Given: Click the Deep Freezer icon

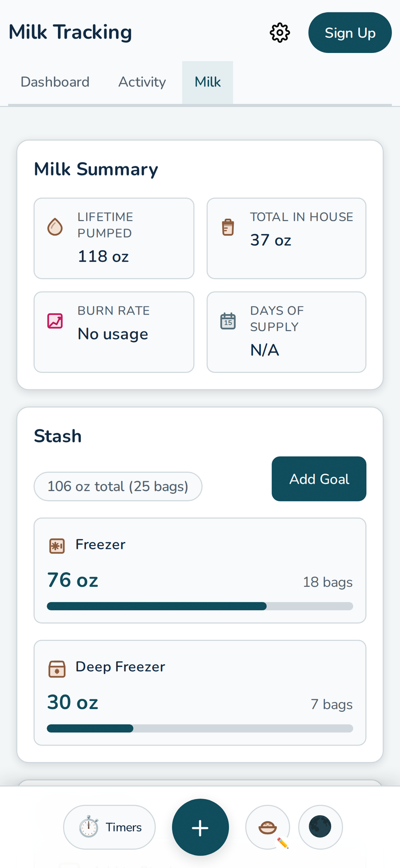Looking at the screenshot, I should pyautogui.click(x=56, y=668).
